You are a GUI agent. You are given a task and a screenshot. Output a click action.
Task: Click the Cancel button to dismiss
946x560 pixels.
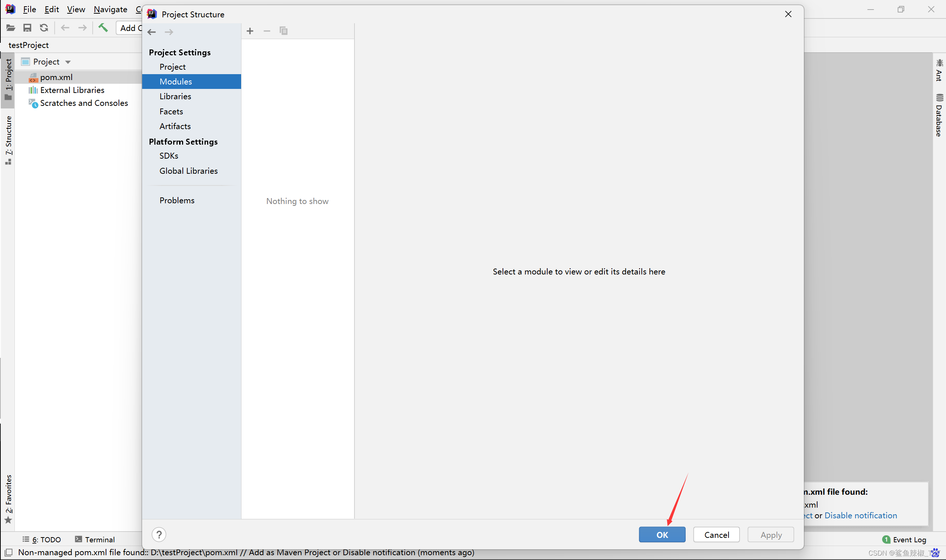[x=717, y=534]
